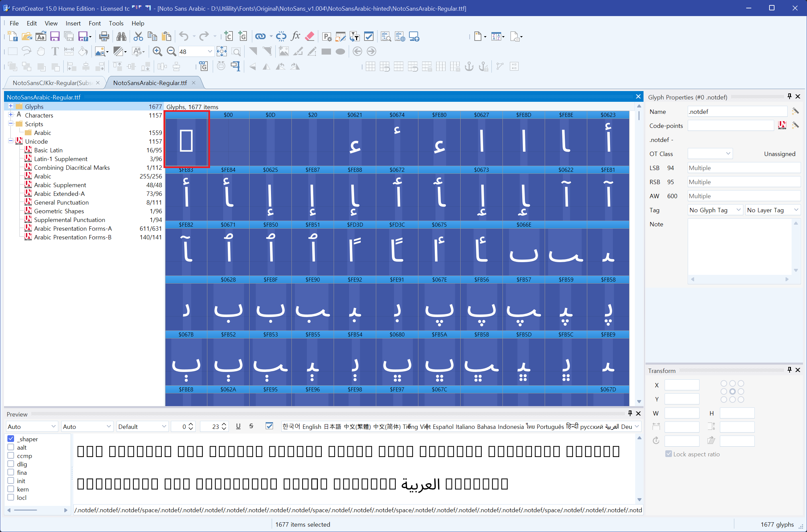Click the Zoom In magnifier icon

point(157,52)
